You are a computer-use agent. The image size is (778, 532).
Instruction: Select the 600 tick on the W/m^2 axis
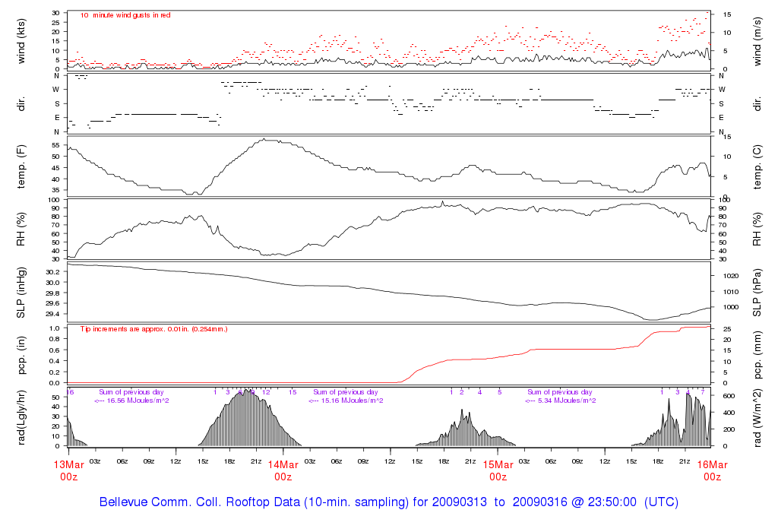point(729,396)
